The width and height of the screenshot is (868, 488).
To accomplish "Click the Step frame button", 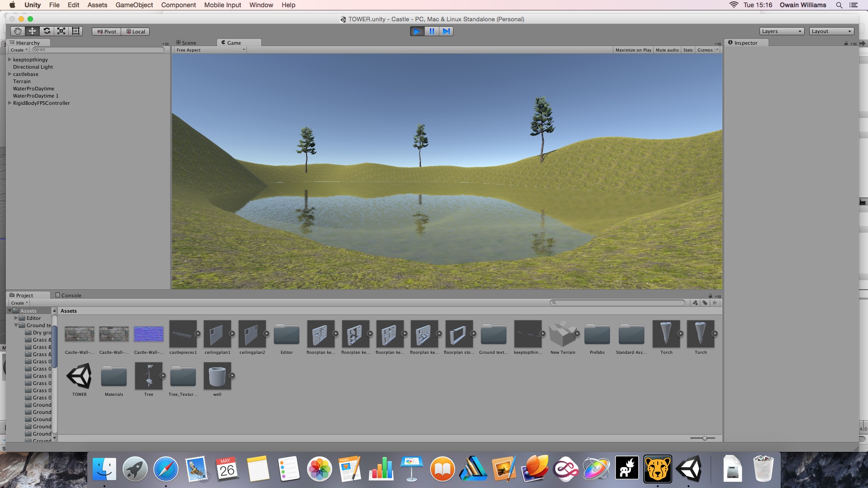I will (446, 31).
